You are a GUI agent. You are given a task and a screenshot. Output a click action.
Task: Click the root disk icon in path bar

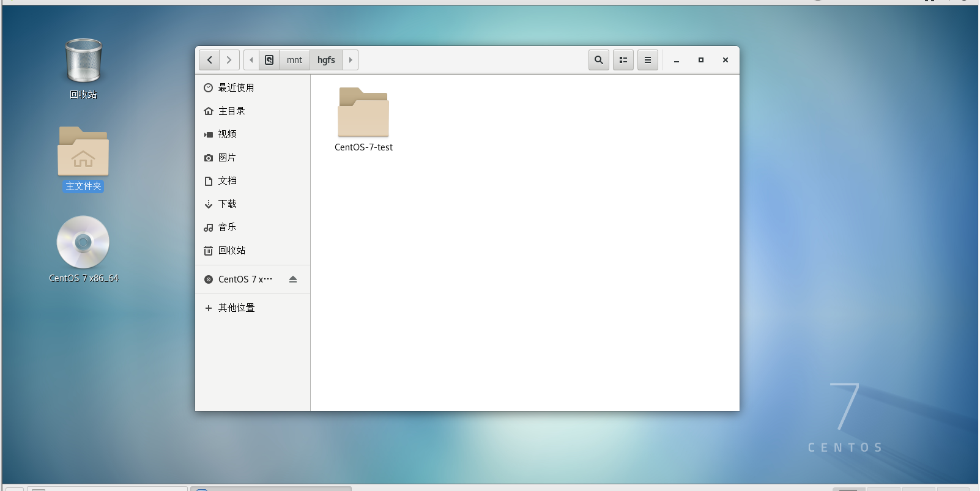[269, 60]
